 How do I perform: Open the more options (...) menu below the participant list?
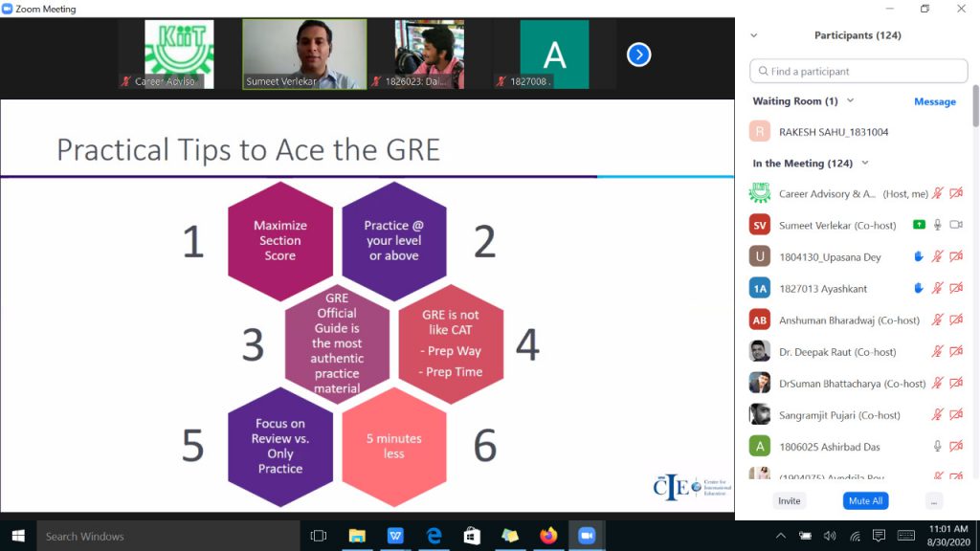pos(934,501)
